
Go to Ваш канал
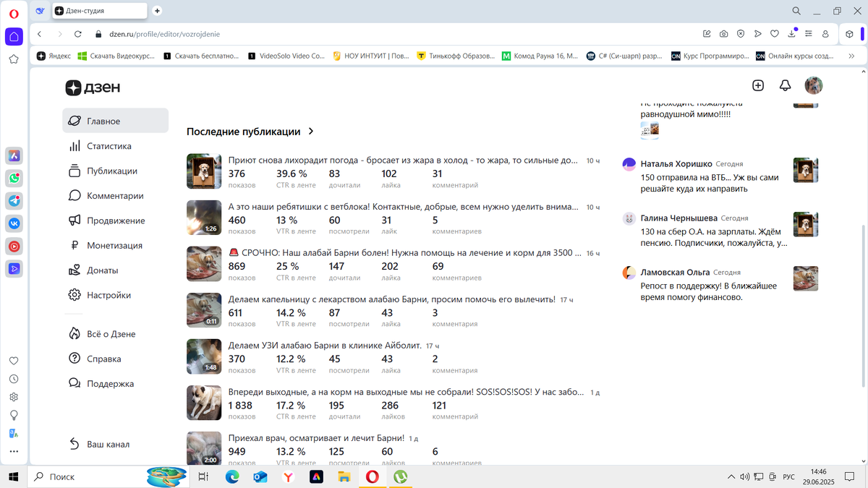[x=116, y=444]
